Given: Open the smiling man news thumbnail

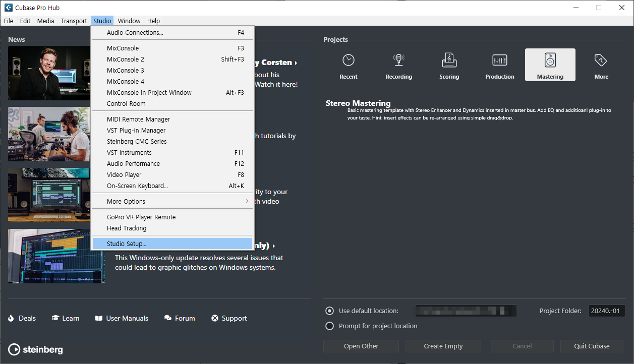Looking at the screenshot, I should click(x=49, y=73).
